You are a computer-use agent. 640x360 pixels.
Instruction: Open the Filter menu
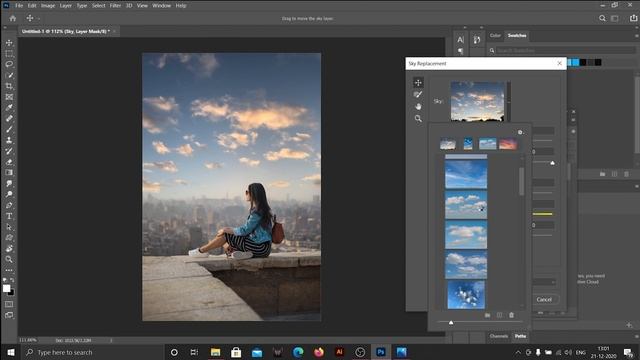116,6
